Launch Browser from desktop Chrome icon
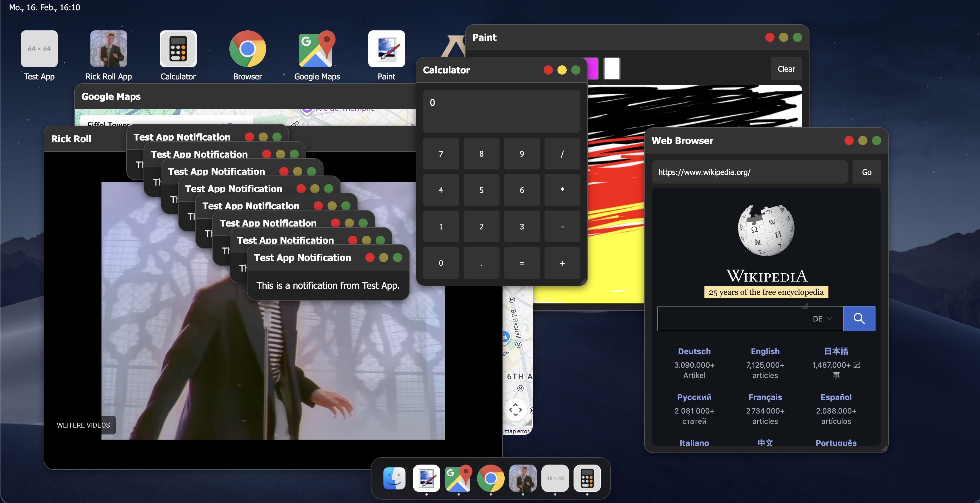The image size is (980, 503). click(247, 49)
